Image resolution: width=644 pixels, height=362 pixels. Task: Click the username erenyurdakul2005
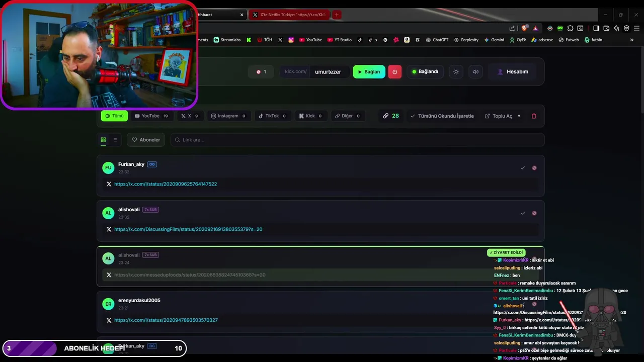(139, 300)
